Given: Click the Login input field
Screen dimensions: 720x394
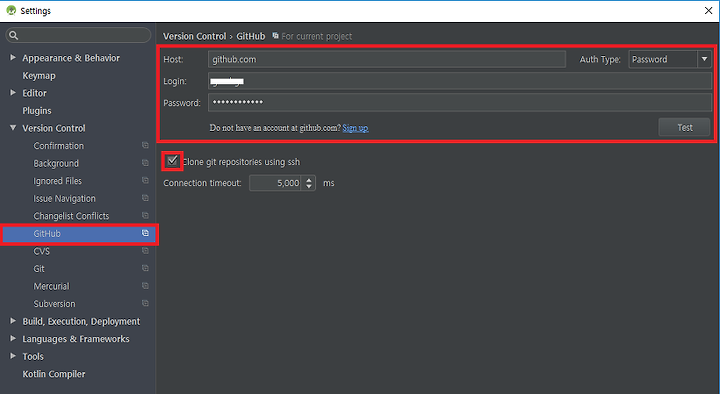Looking at the screenshot, I should [x=460, y=81].
